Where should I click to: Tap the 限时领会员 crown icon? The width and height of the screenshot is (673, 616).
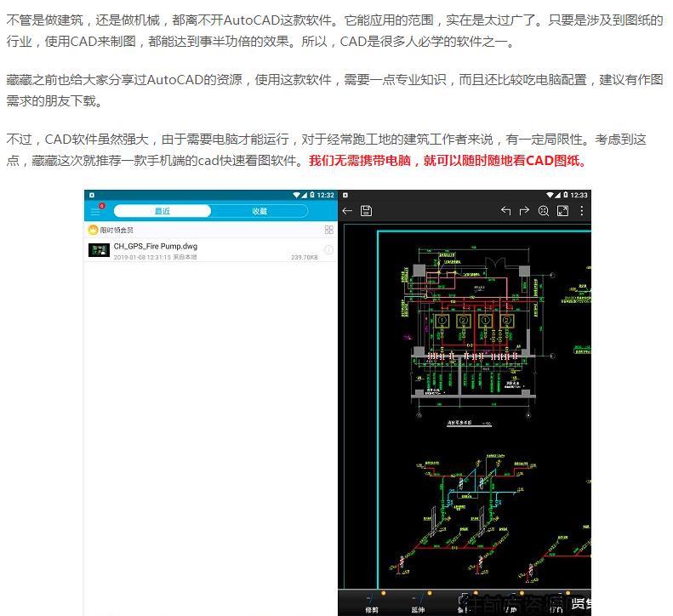[x=93, y=230]
